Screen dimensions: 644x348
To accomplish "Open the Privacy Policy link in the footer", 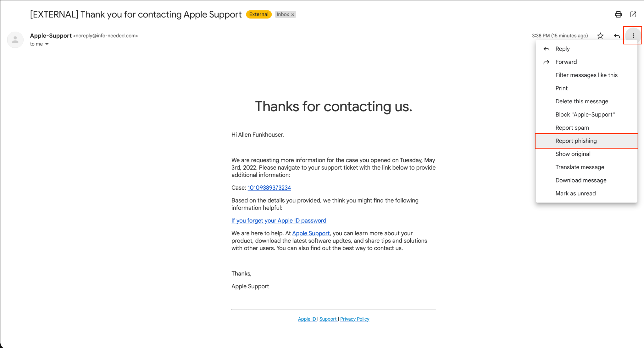I will (x=355, y=319).
